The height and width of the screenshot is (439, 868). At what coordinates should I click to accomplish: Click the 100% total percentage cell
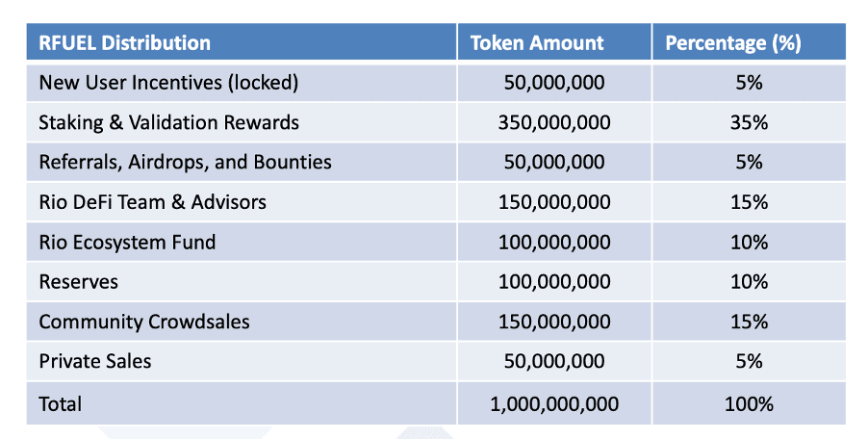tap(749, 403)
